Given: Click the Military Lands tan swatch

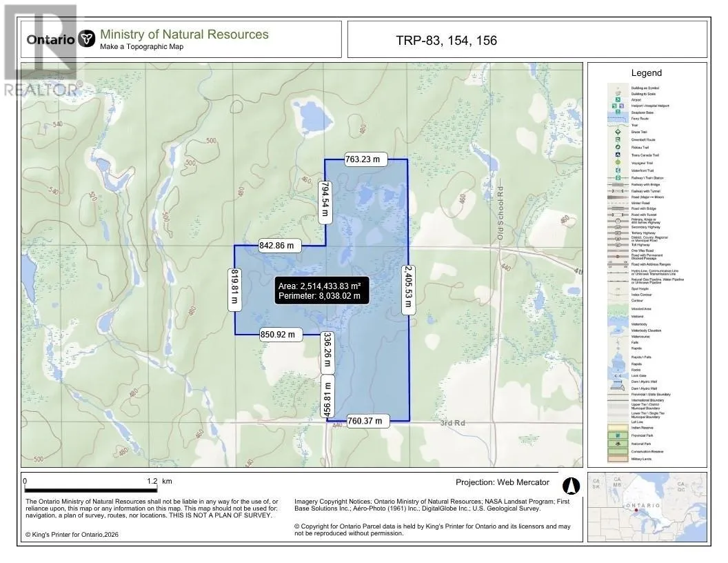Looking at the screenshot, I should [618, 459].
